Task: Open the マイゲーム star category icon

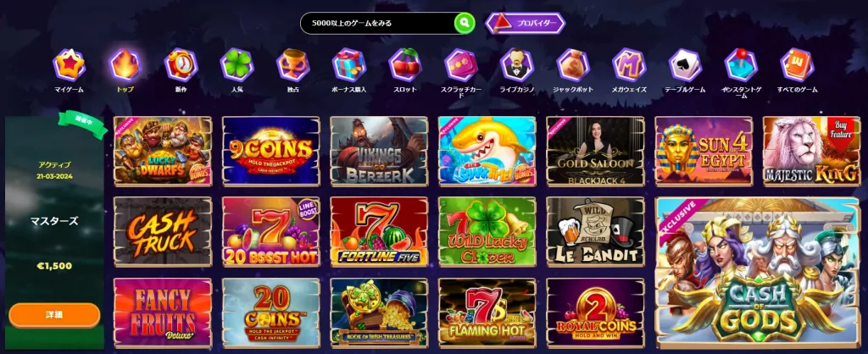Action: coord(70,64)
